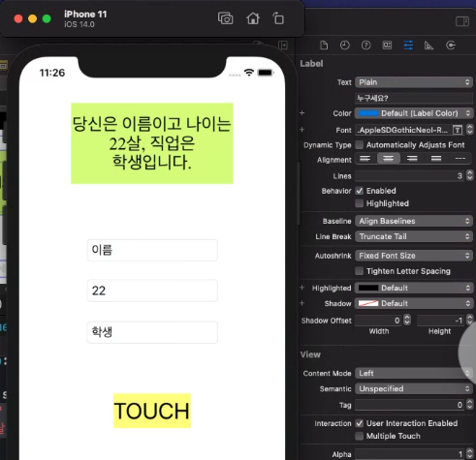
Task: Click the Tag value stepper
Action: click(469, 405)
